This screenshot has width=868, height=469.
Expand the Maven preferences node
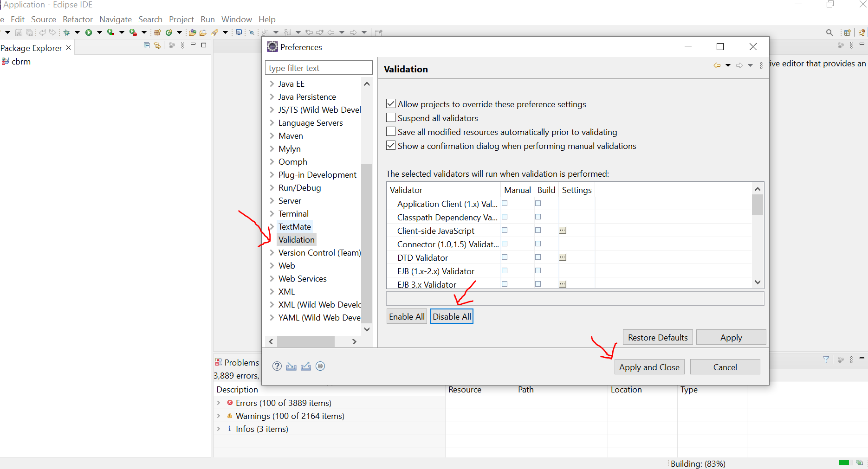coord(272,136)
